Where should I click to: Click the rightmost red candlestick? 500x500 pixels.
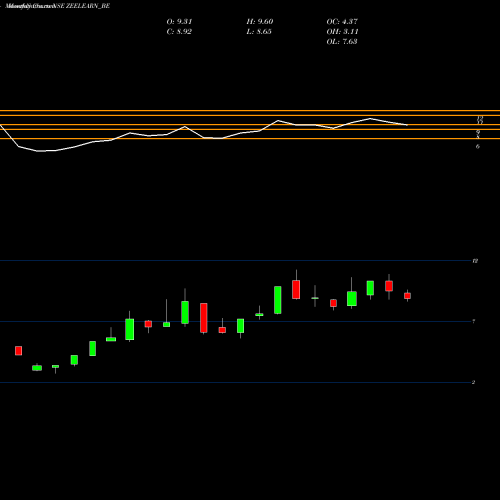pyautogui.click(x=407, y=296)
